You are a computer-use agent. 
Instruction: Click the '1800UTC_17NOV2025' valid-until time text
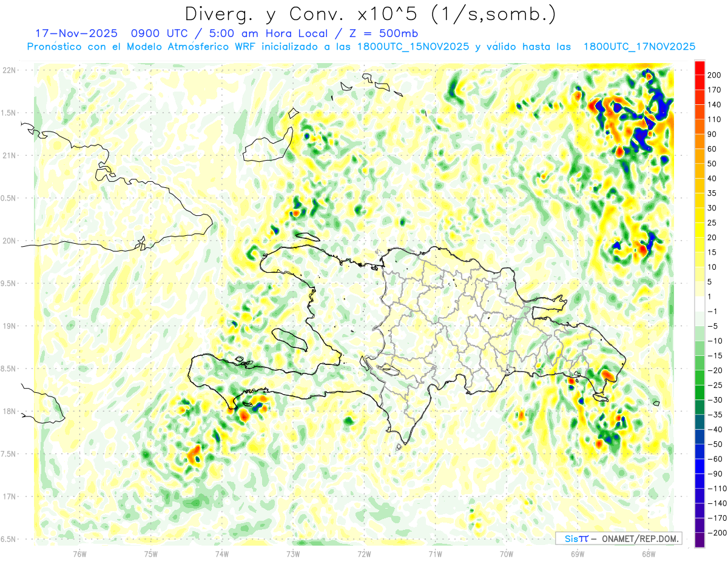[639, 47]
